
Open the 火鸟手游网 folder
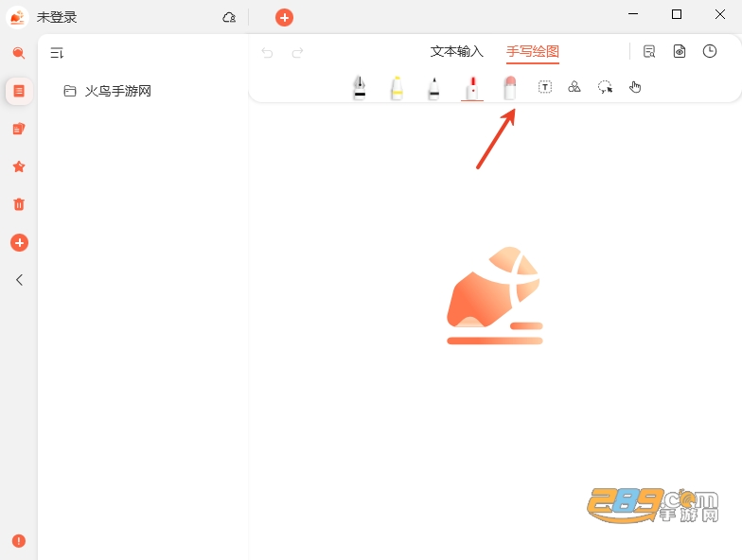pos(108,91)
